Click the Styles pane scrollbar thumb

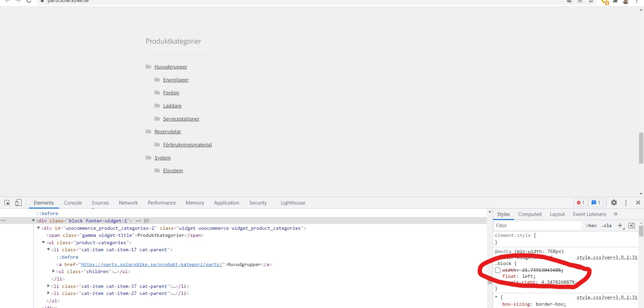coord(641,231)
